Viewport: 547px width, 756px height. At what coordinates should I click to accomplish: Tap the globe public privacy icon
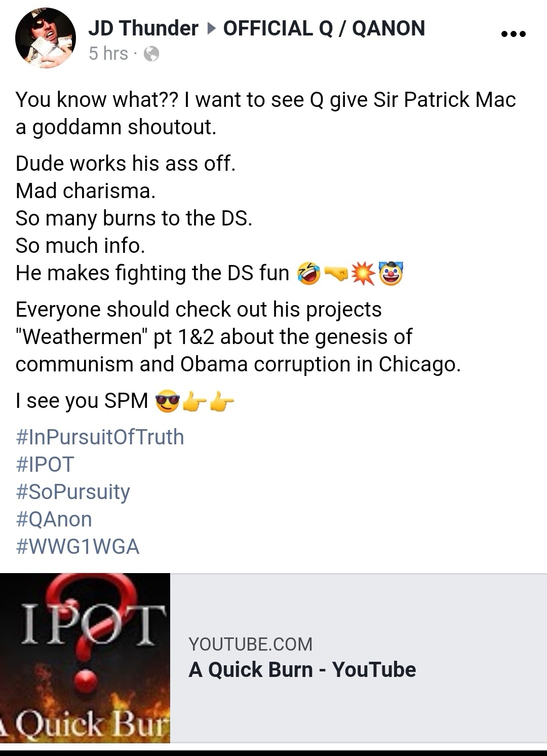(151, 54)
